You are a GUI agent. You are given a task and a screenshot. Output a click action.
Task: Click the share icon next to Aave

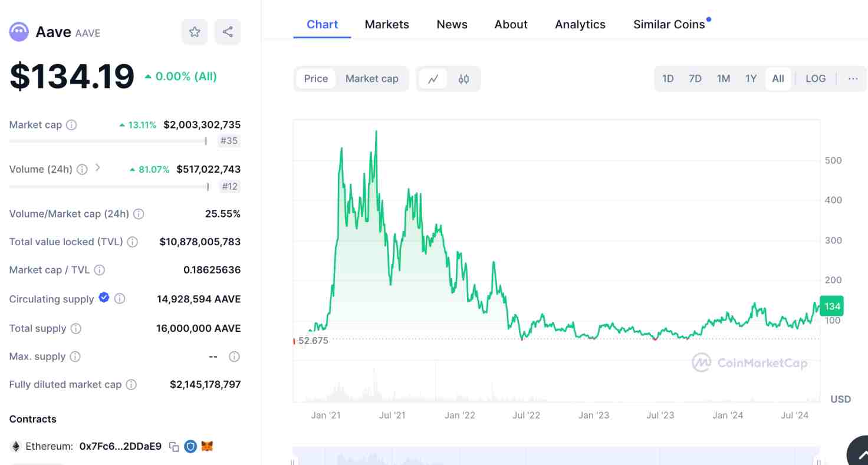pos(228,32)
